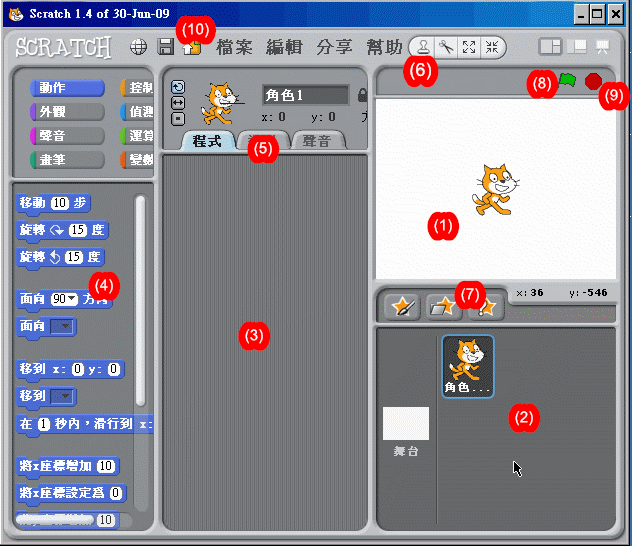Select the 角色 sprite thumbnail in list
The image size is (632, 546).
click(468, 366)
